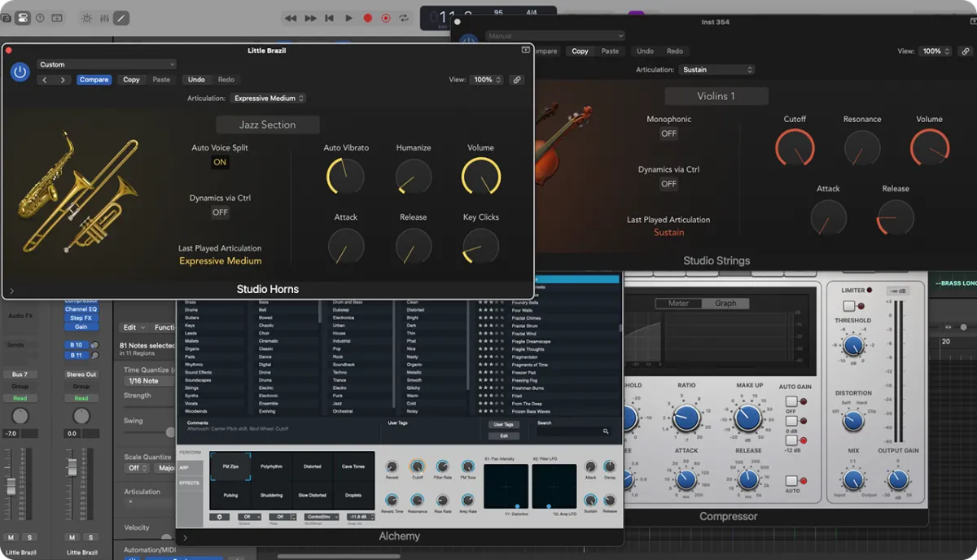Click the Studio Horns power button

click(20, 72)
